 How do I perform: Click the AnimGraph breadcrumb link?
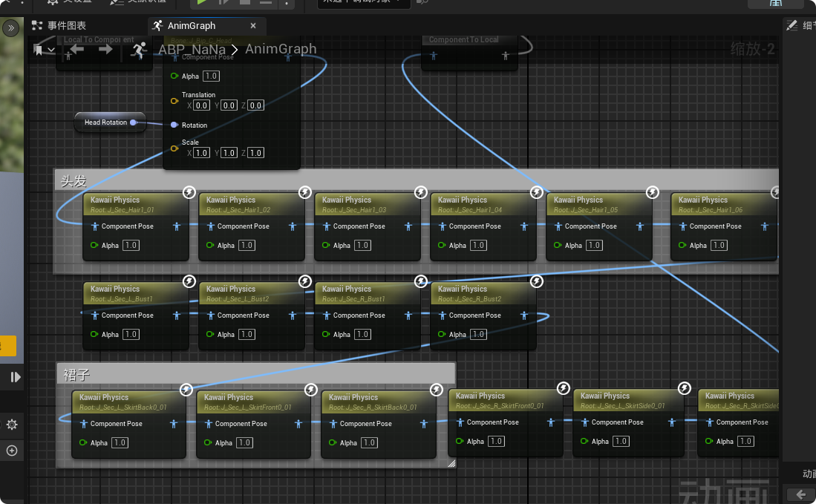[x=281, y=49]
